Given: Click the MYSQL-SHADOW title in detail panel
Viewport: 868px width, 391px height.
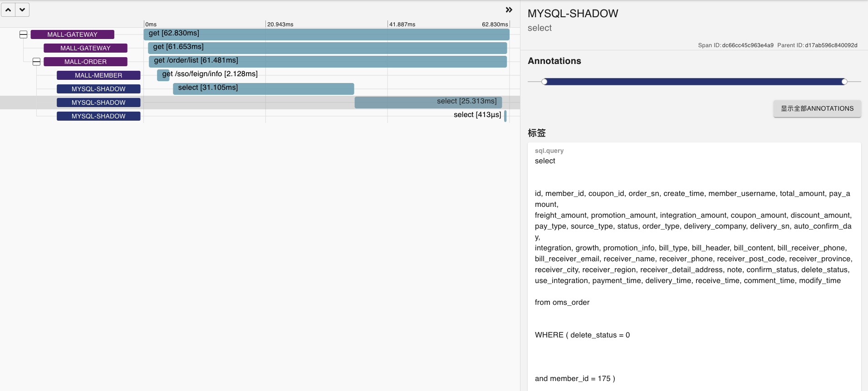Looking at the screenshot, I should pos(573,14).
